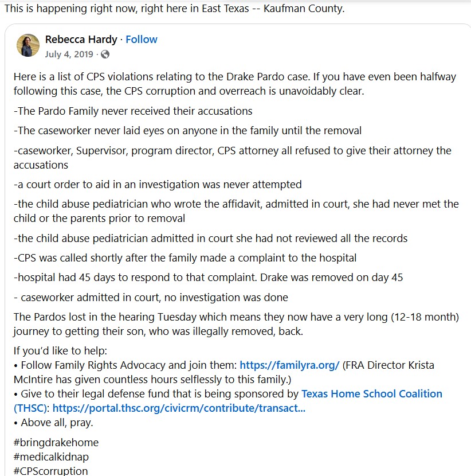This screenshot has height=476, width=471.
Task: Click the public audience globe icon
Action: click(x=105, y=54)
